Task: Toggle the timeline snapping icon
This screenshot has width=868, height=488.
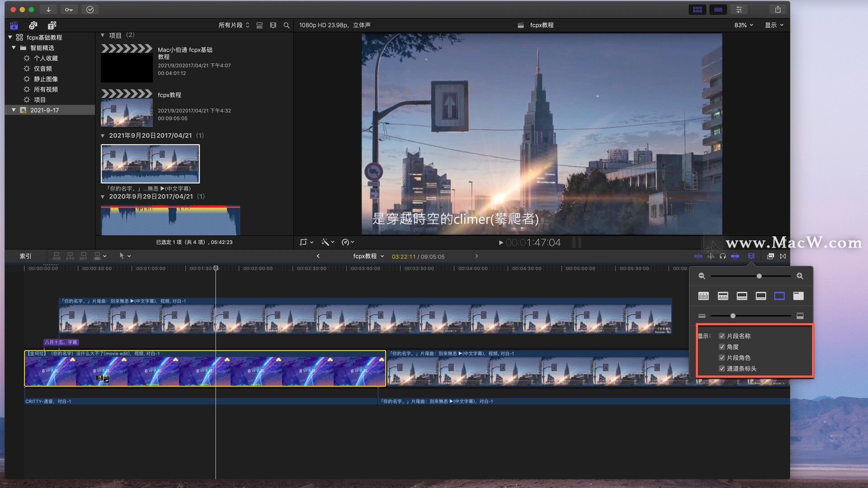Action: click(735, 256)
